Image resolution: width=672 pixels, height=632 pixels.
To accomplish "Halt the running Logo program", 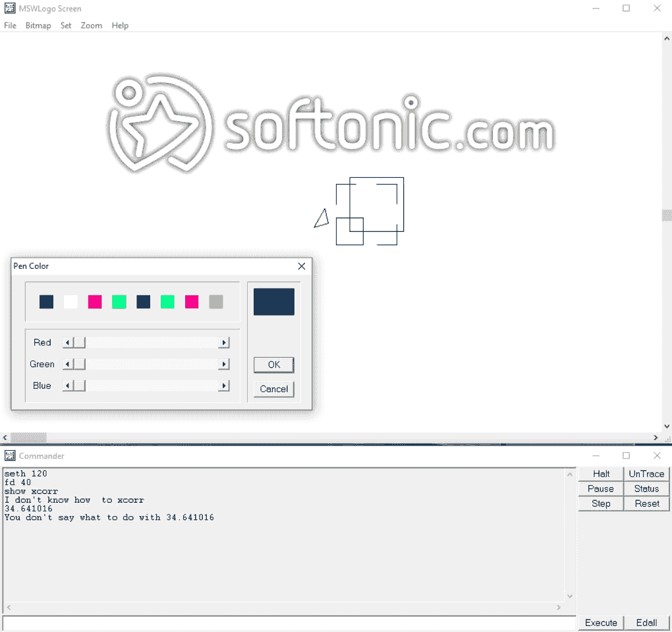I will [600, 473].
